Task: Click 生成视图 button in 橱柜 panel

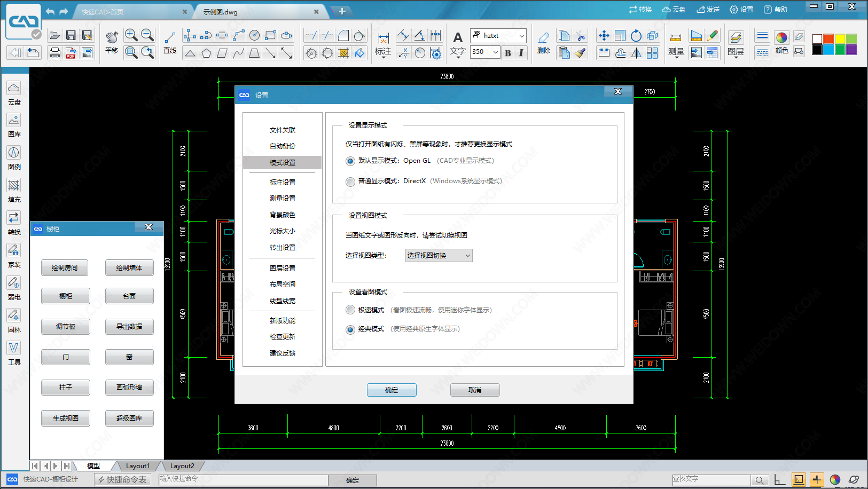Action: pos(65,419)
